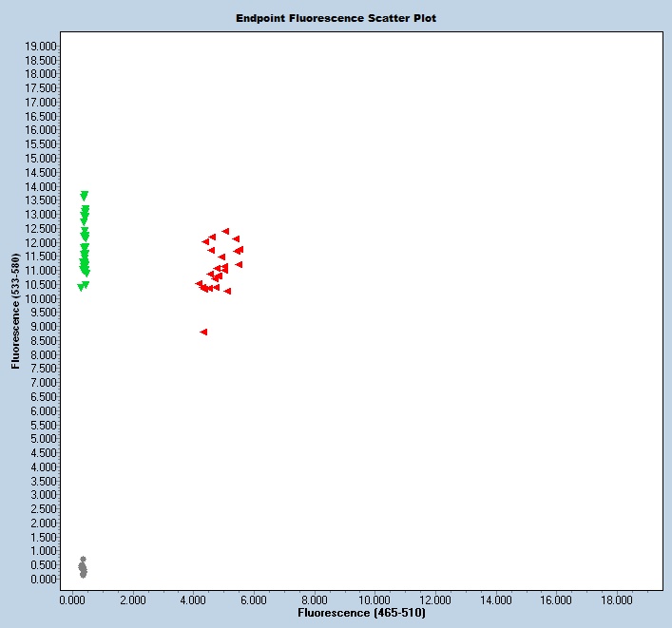Click the 0.000 tick label on the x-axis
This screenshot has width=672, height=628.
tap(73, 599)
